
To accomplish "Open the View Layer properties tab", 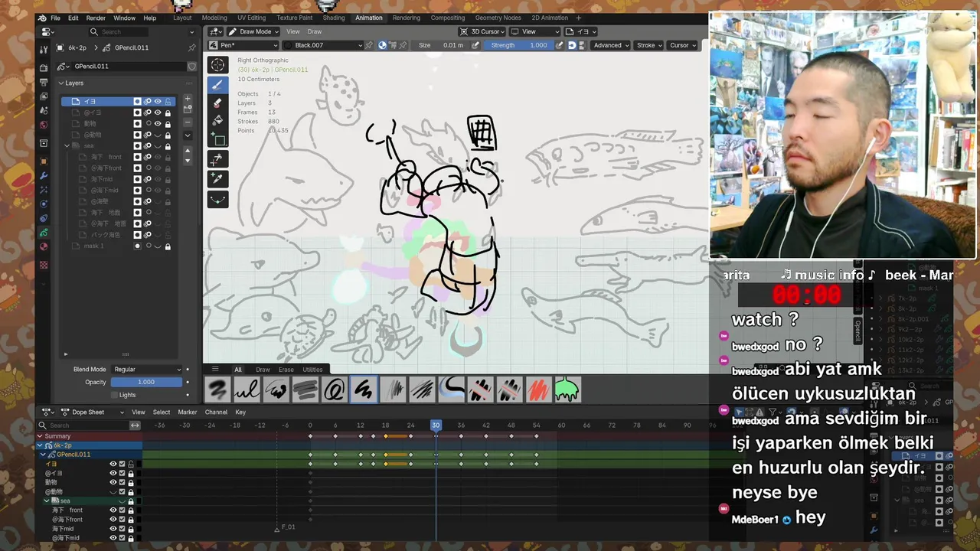I will tap(44, 96).
